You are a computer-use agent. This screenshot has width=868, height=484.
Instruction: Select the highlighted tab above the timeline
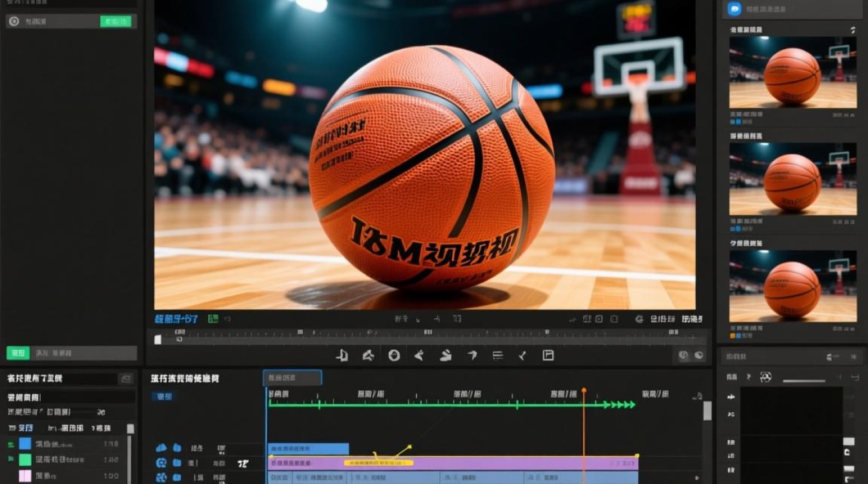click(x=292, y=378)
